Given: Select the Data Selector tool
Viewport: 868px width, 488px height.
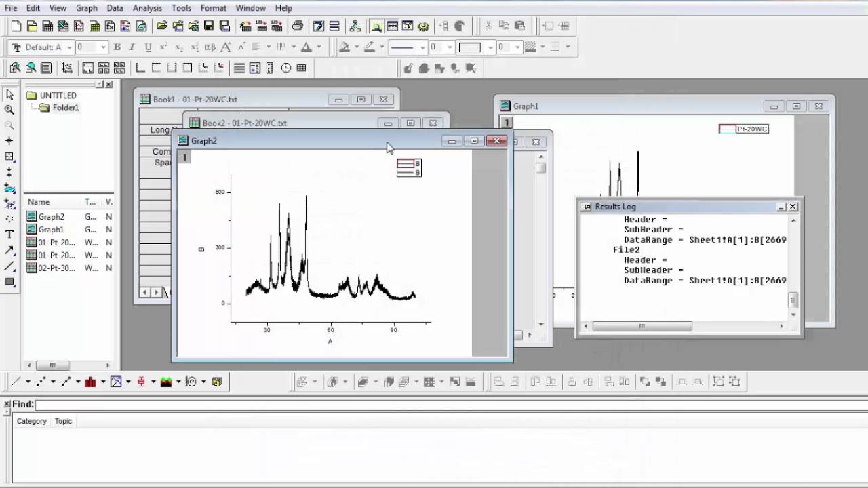Looking at the screenshot, I should 9,172.
